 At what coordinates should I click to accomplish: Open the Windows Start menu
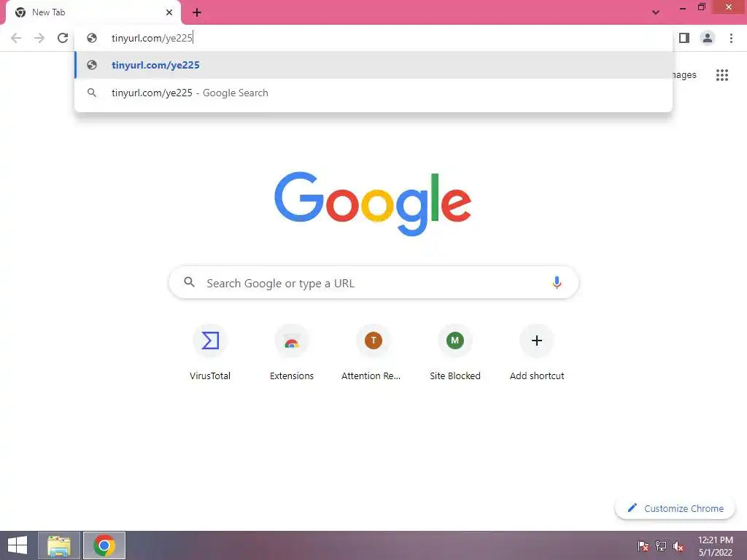coord(18,545)
